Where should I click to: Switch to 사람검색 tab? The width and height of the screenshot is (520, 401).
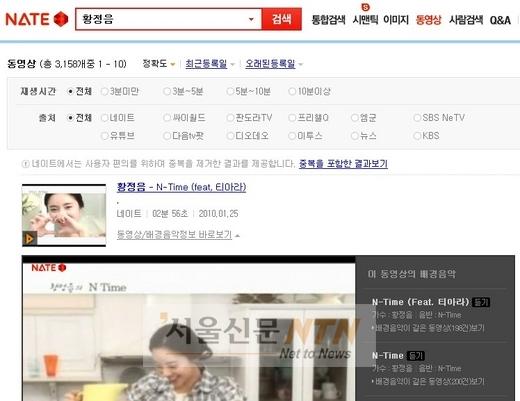coord(466,20)
